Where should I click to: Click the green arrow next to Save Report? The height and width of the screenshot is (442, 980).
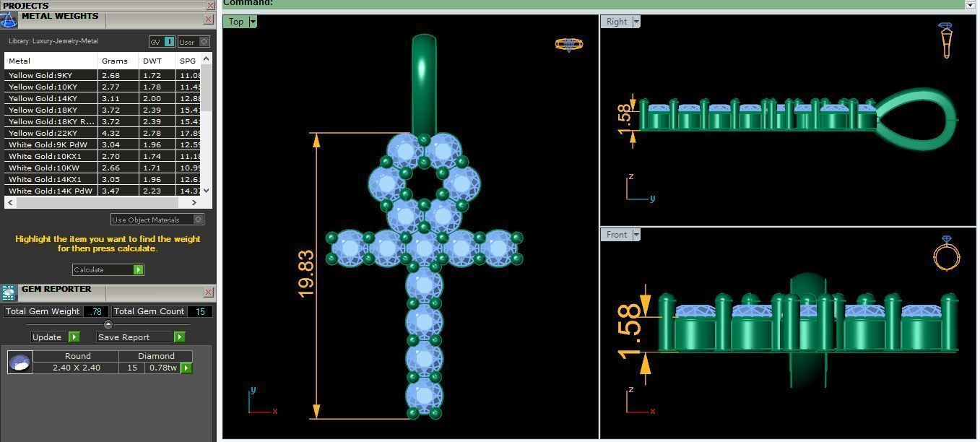click(179, 337)
